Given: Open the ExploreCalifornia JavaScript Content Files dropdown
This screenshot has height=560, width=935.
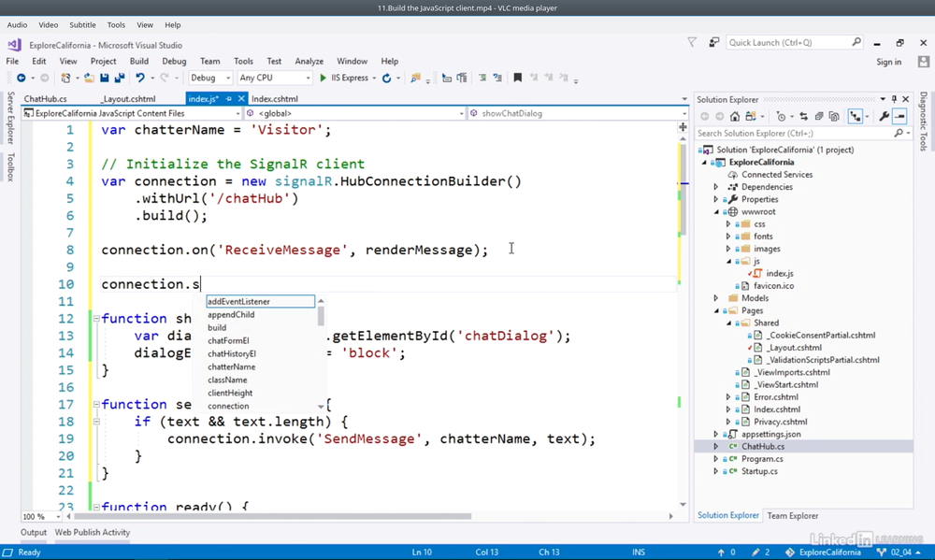Looking at the screenshot, I should (x=132, y=113).
